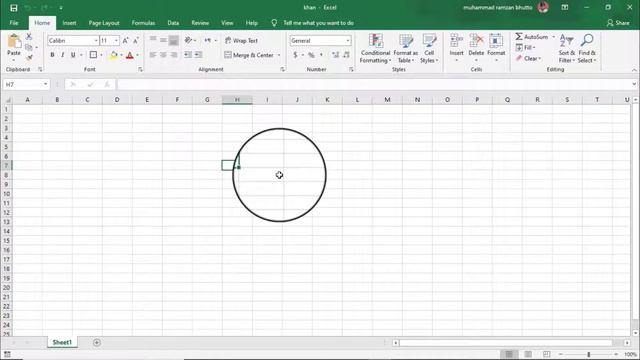Toggle Align Right alignment
This screenshot has width=640, height=360.
point(173,55)
